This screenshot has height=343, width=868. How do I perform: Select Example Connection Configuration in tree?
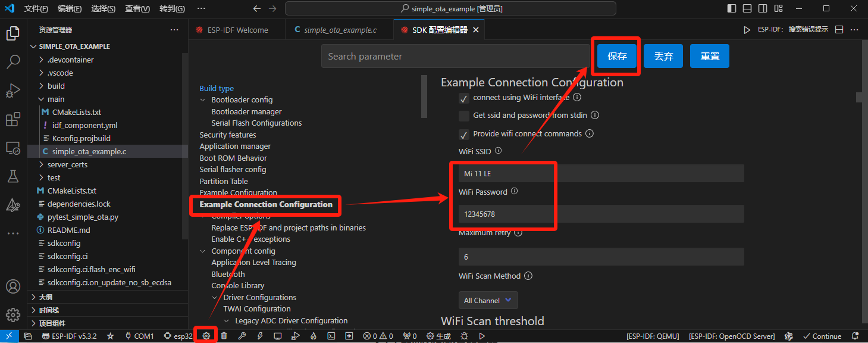tap(266, 204)
